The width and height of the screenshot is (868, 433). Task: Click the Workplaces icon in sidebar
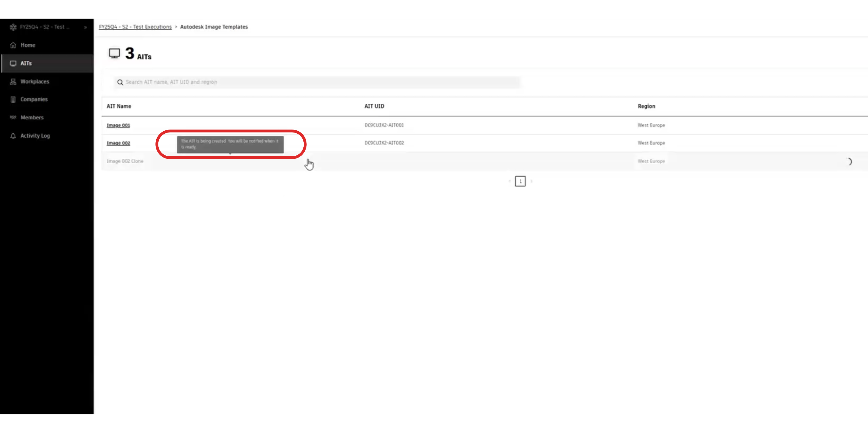13,82
